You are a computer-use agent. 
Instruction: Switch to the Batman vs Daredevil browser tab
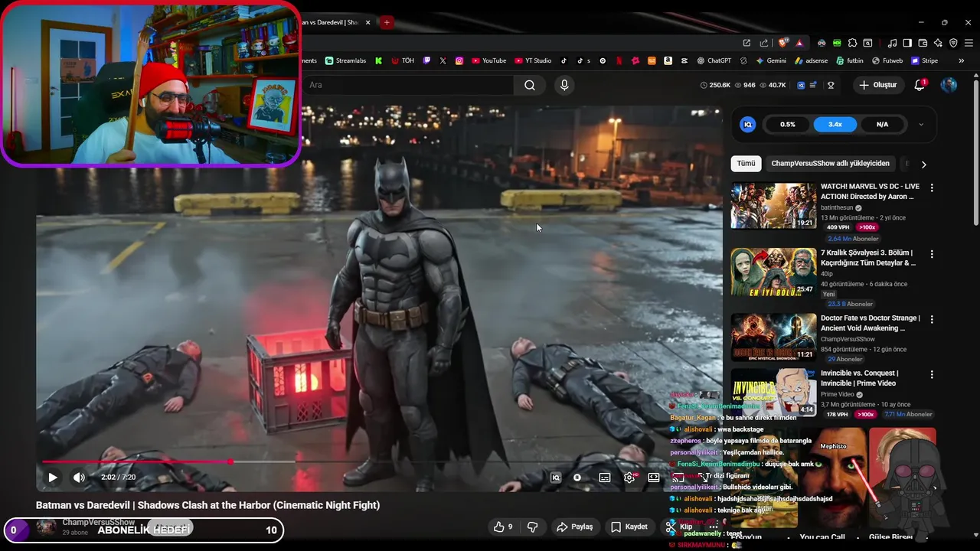pyautogui.click(x=335, y=22)
